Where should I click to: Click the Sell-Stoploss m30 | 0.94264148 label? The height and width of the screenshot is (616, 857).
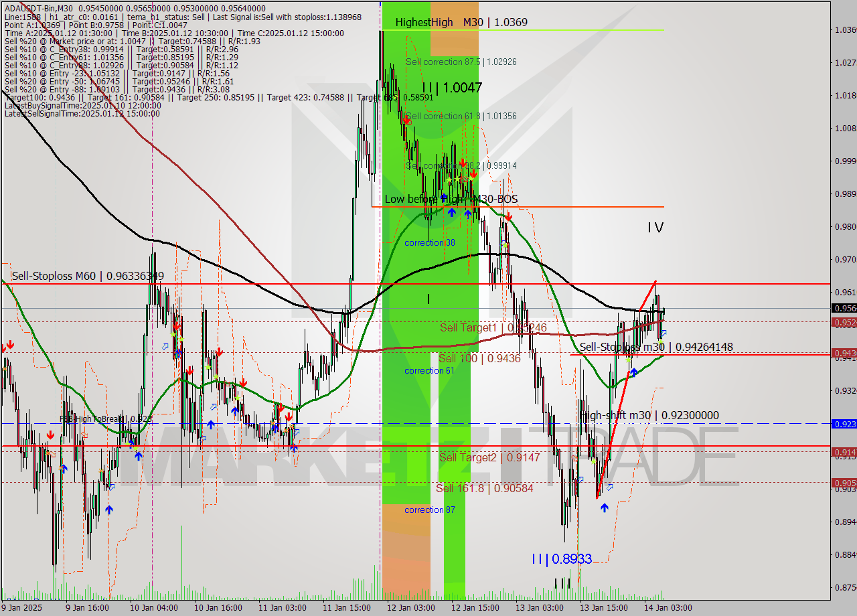[x=656, y=347]
